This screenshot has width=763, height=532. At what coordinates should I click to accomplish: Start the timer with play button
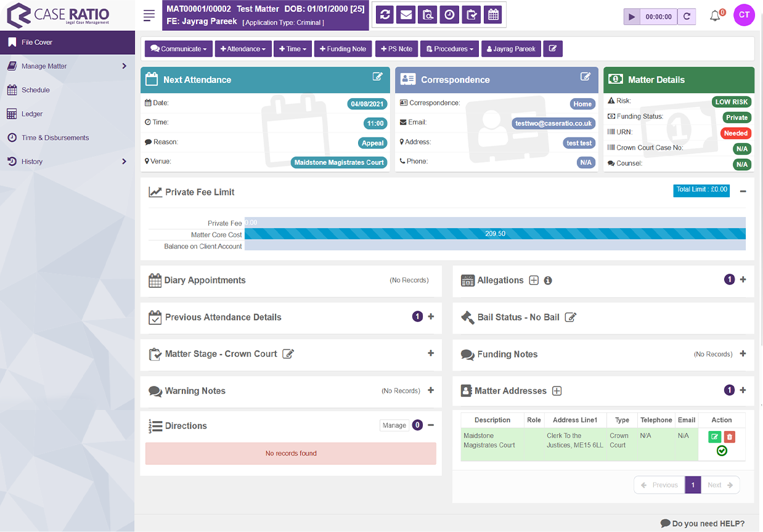[632, 17]
